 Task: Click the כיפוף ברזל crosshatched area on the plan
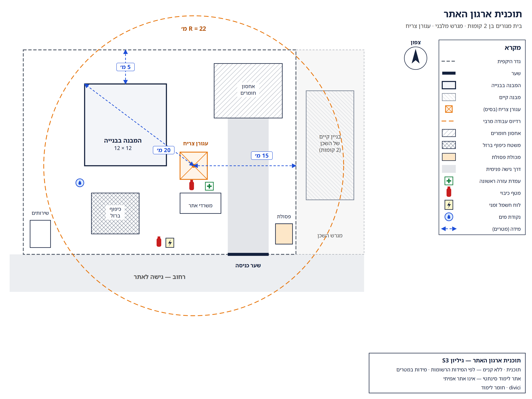115,213
